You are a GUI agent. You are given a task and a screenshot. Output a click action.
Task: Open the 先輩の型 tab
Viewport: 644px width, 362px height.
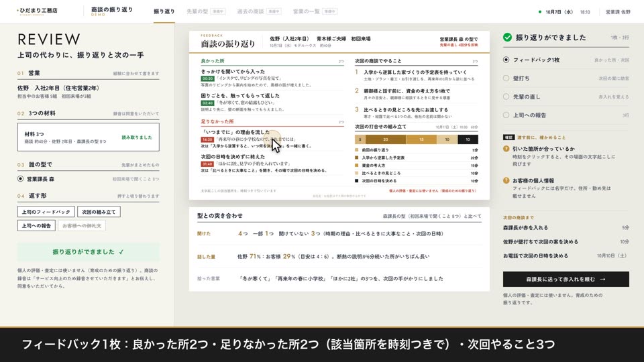pyautogui.click(x=206, y=11)
